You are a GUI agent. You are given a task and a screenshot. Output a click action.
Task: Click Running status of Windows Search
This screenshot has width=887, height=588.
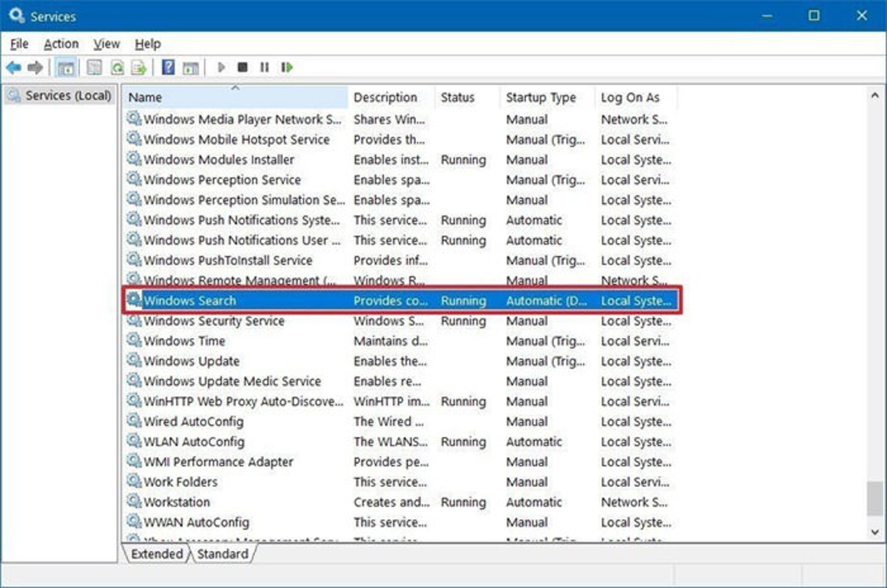pos(463,301)
